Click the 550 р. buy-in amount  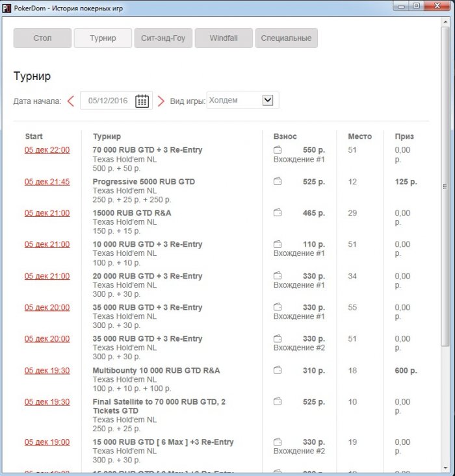(x=314, y=150)
